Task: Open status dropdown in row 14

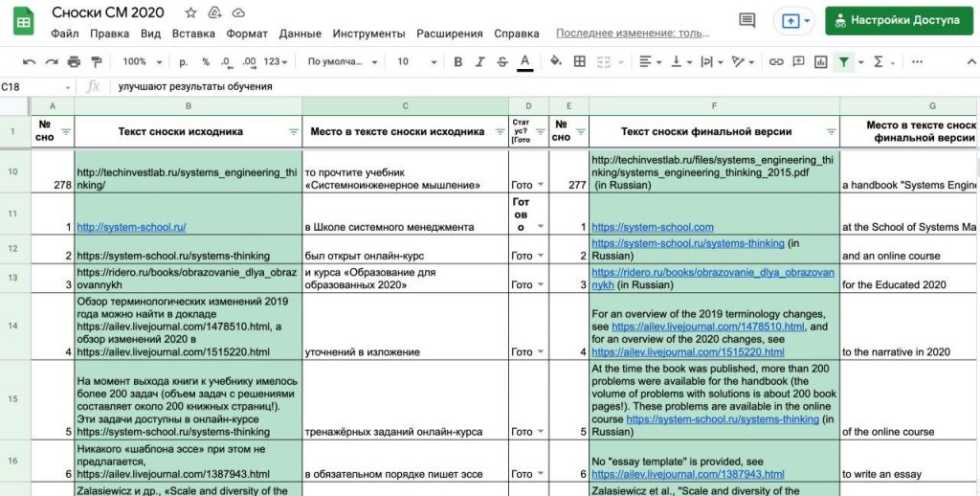Action: [541, 352]
